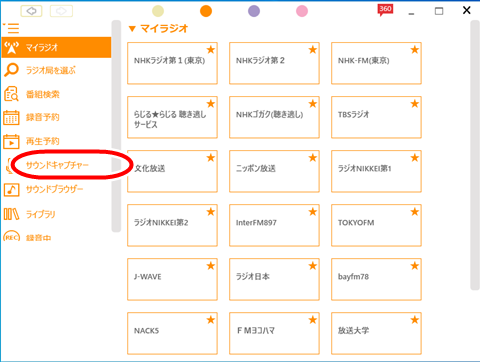Toggle favorite star on TBSラジオ
Image resolution: width=480 pixels, height=362 pixels.
tap(415, 104)
